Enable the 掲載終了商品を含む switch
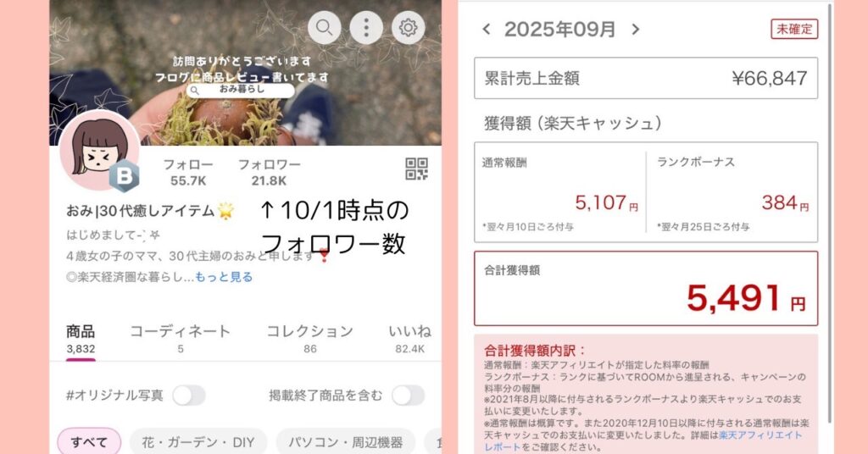 pos(408,396)
